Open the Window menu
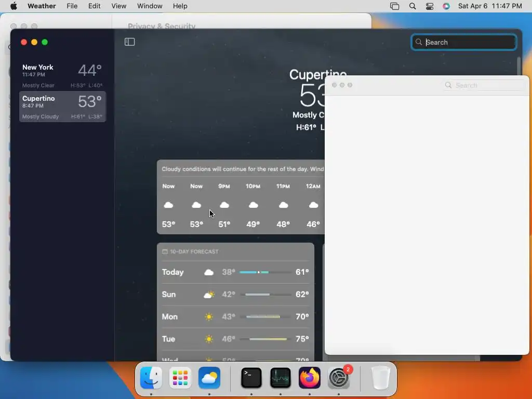Screen dimensions: 532x399 pos(150,6)
